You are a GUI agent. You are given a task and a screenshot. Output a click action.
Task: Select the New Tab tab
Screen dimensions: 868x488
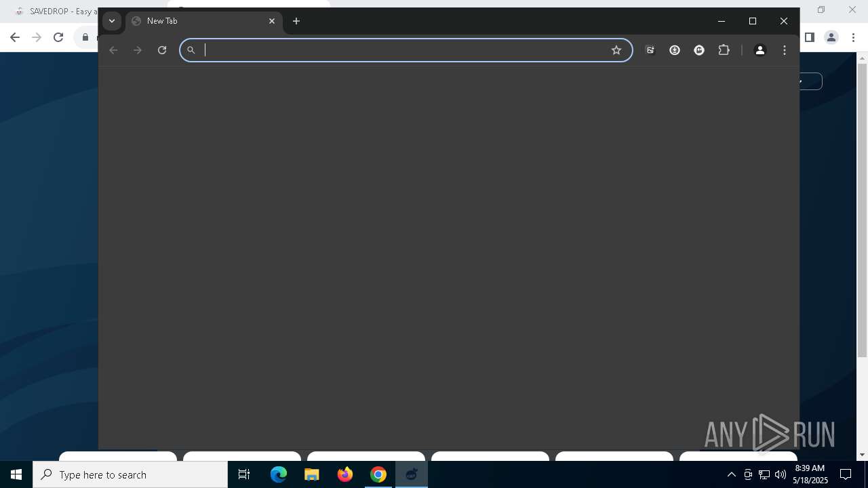203,21
